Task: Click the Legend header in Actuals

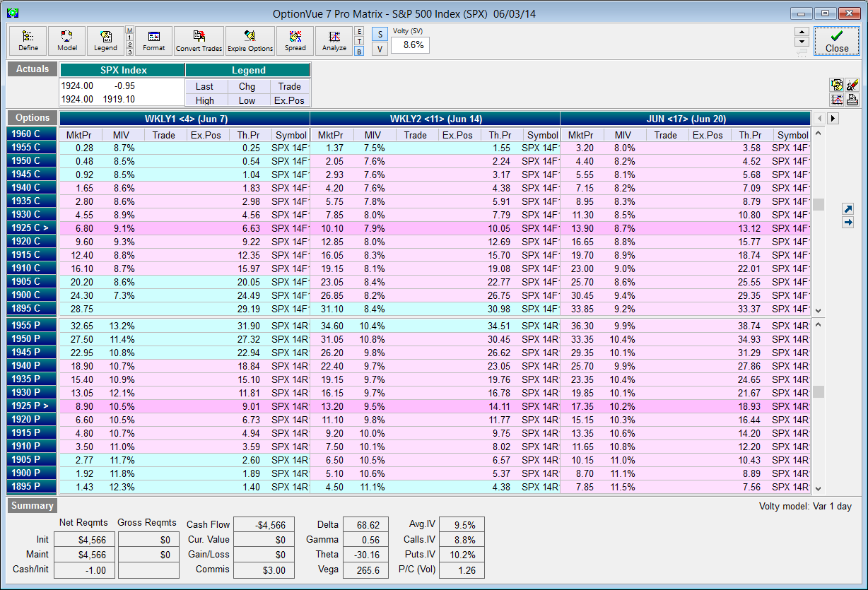Action: (248, 70)
